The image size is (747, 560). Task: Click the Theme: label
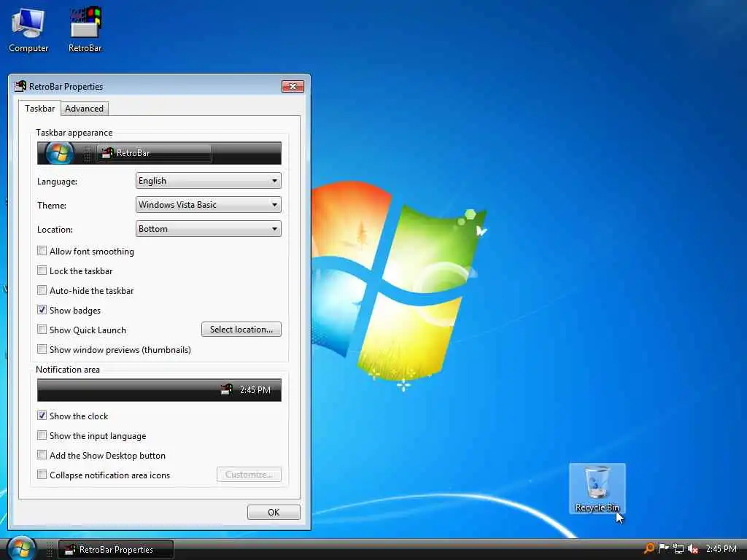coord(52,205)
